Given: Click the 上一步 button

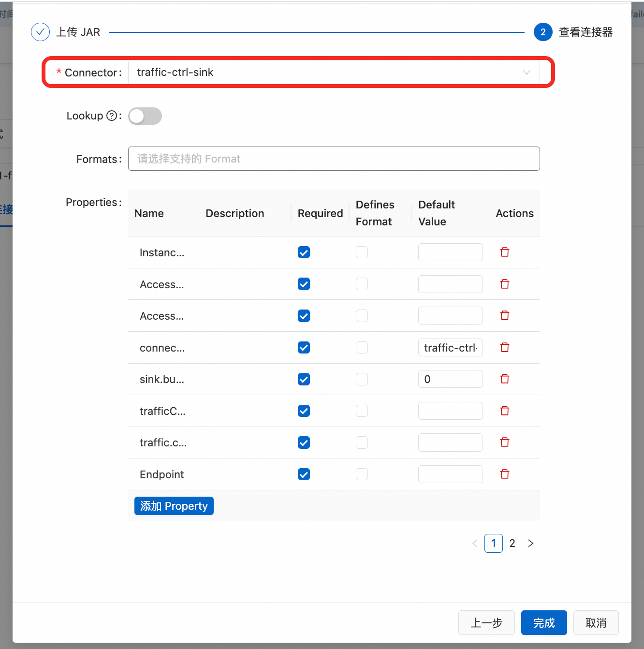Looking at the screenshot, I should (x=487, y=623).
